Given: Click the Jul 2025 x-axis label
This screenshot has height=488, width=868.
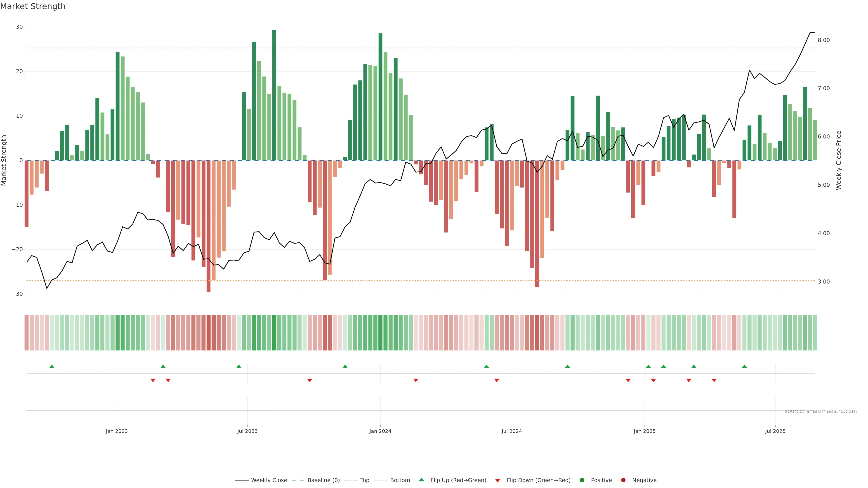Looking at the screenshot, I should point(775,431).
